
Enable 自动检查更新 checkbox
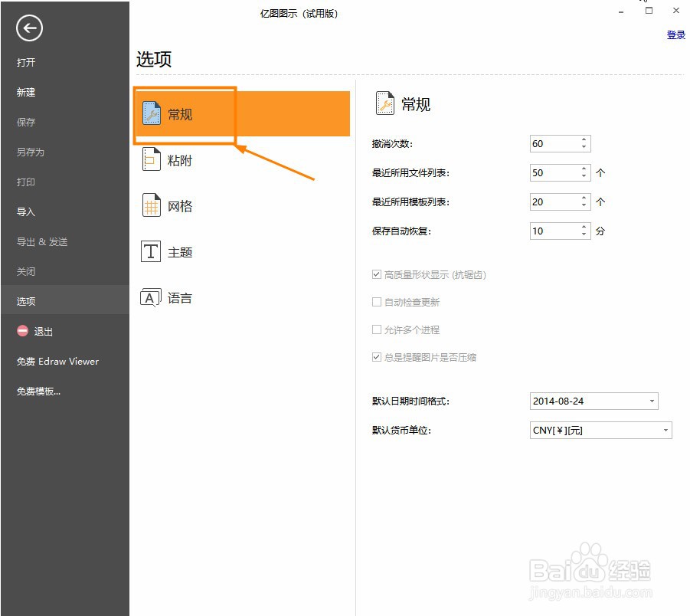[376, 302]
